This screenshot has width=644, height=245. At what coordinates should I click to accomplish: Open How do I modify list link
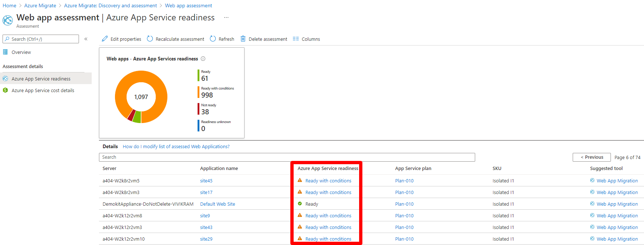(x=176, y=146)
